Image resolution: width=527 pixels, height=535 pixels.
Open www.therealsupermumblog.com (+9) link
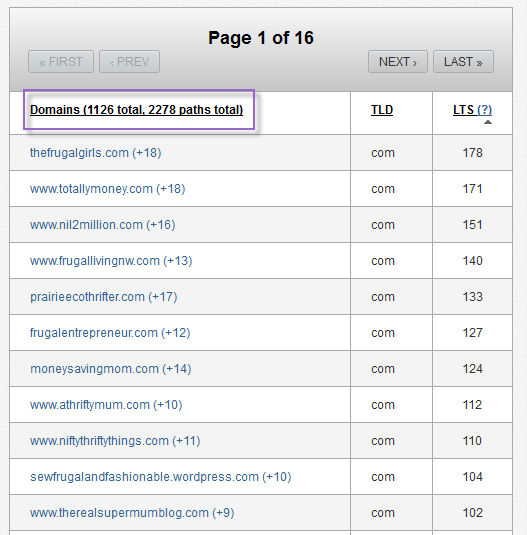click(132, 513)
